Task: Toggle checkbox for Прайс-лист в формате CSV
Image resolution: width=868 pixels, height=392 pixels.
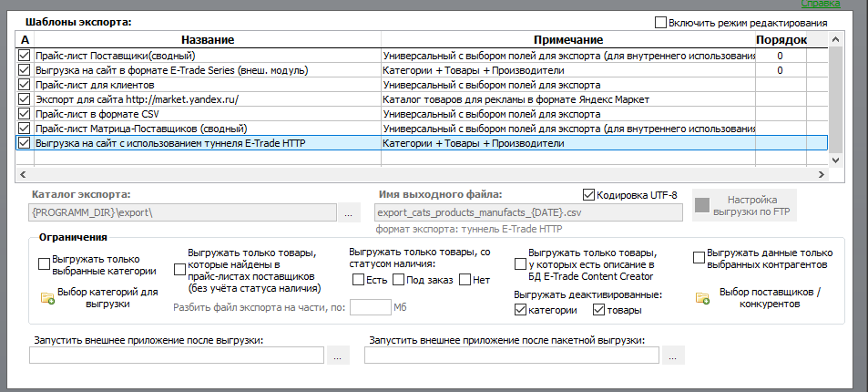Action: (24, 114)
